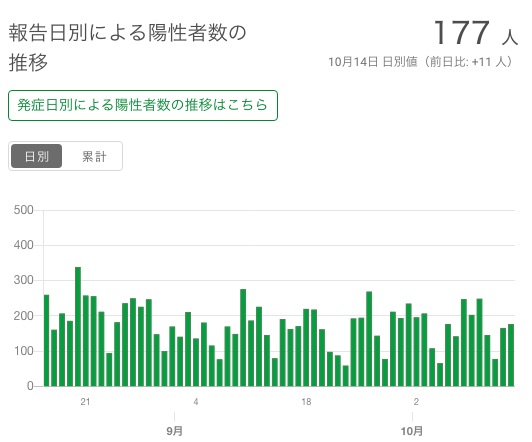Click the last bar for 10月14日

pos(511,355)
